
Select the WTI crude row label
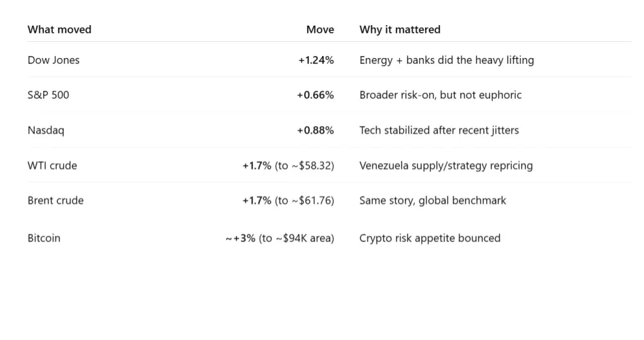(x=52, y=165)
